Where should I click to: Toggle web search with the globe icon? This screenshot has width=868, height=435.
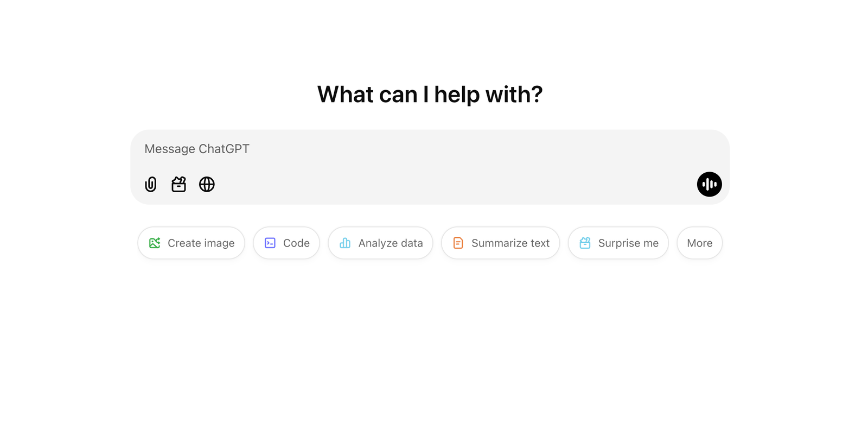click(x=207, y=185)
